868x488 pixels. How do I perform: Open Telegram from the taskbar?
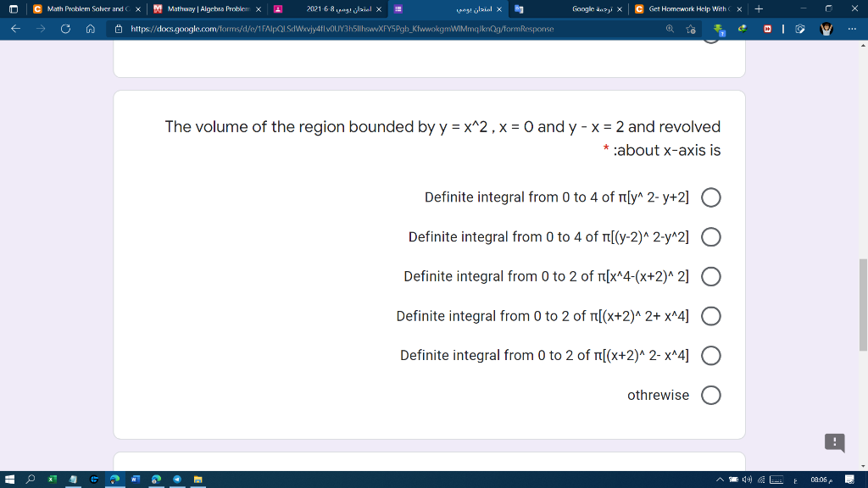coord(178,480)
